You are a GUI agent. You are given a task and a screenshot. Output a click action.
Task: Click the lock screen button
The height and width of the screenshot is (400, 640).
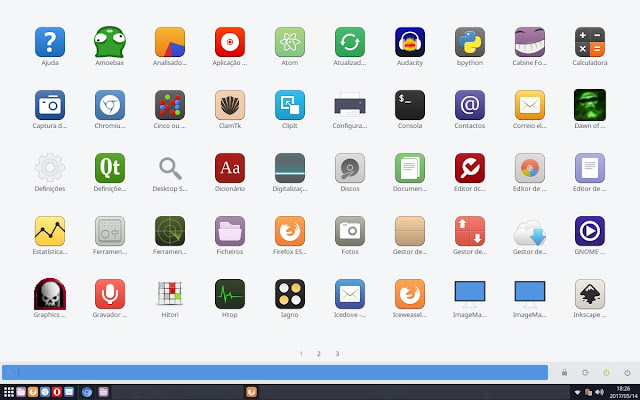point(564,372)
